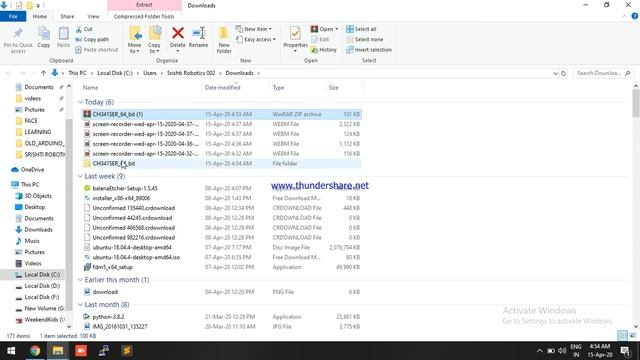Click the Up folder arrow
640x360 pixels.
(x=43, y=73)
